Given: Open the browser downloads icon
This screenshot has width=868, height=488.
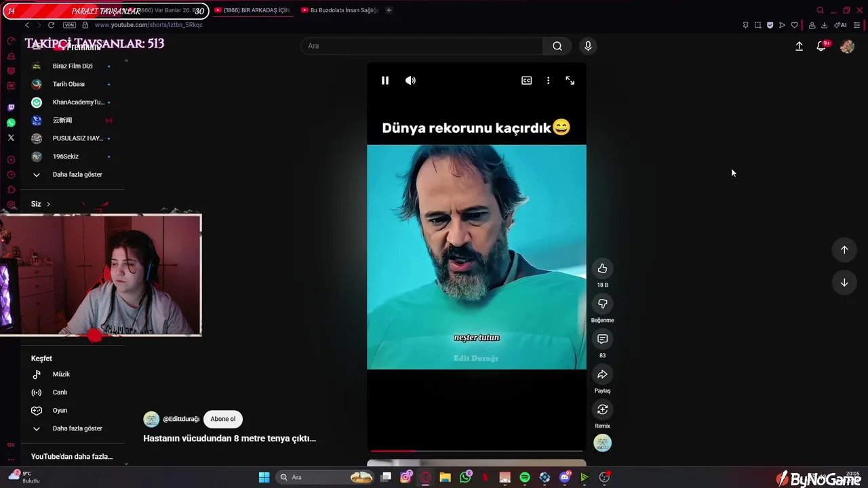Looking at the screenshot, I should pos(824,25).
